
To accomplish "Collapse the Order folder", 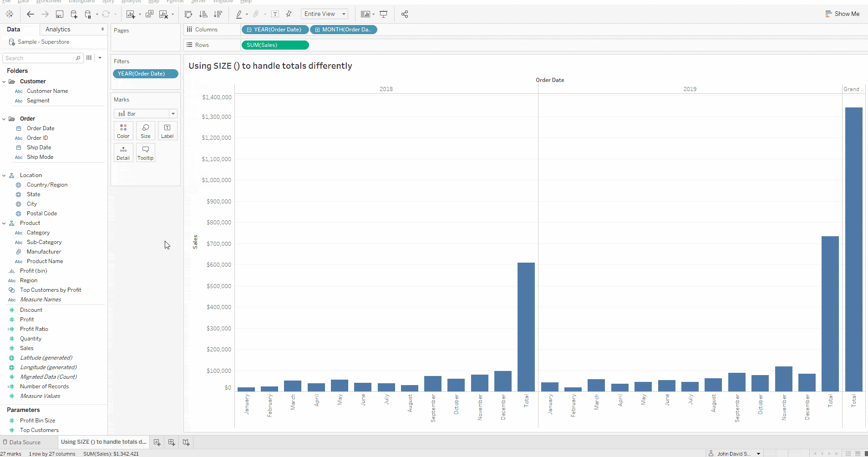I will [x=4, y=119].
